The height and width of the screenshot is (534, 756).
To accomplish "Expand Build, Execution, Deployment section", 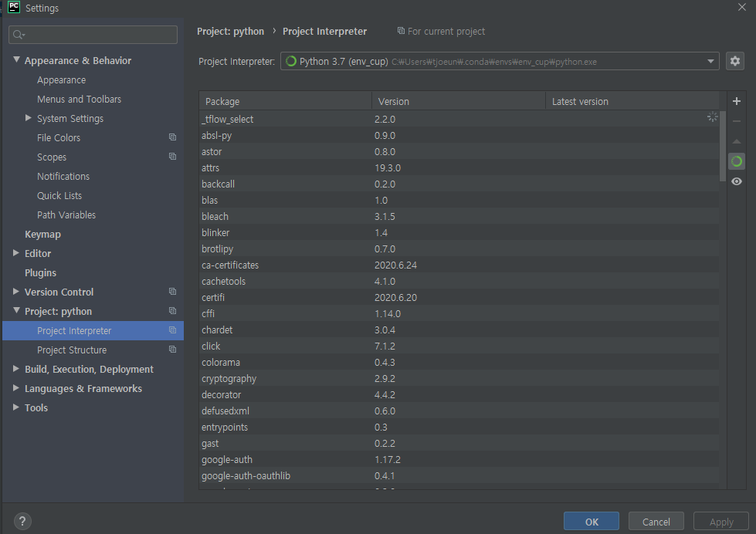I will point(16,368).
